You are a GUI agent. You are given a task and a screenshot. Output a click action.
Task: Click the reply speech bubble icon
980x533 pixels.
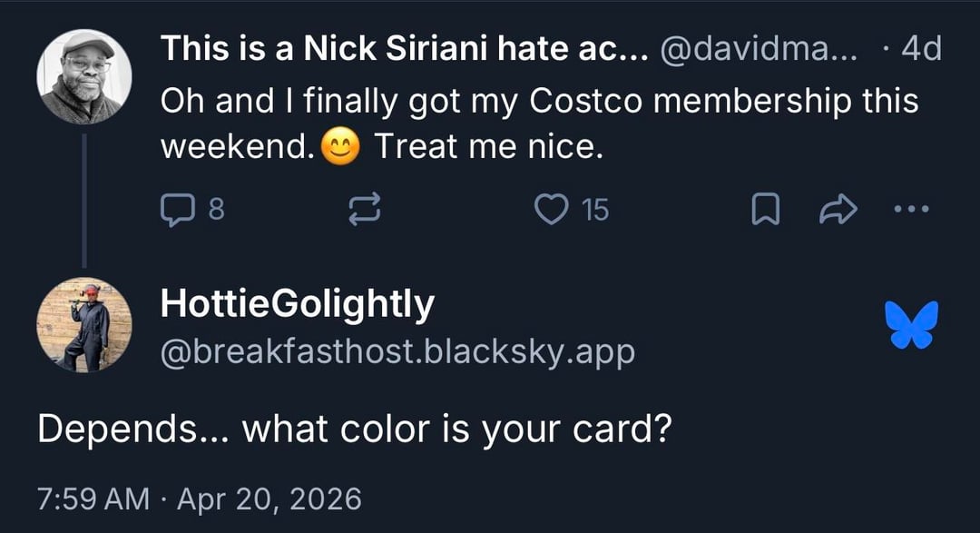(173, 211)
